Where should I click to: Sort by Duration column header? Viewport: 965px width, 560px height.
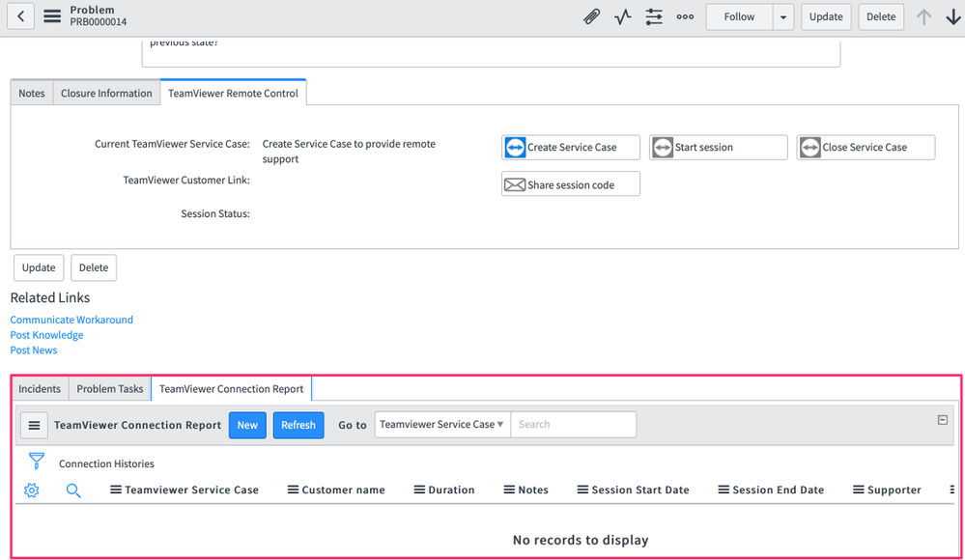pyautogui.click(x=451, y=490)
